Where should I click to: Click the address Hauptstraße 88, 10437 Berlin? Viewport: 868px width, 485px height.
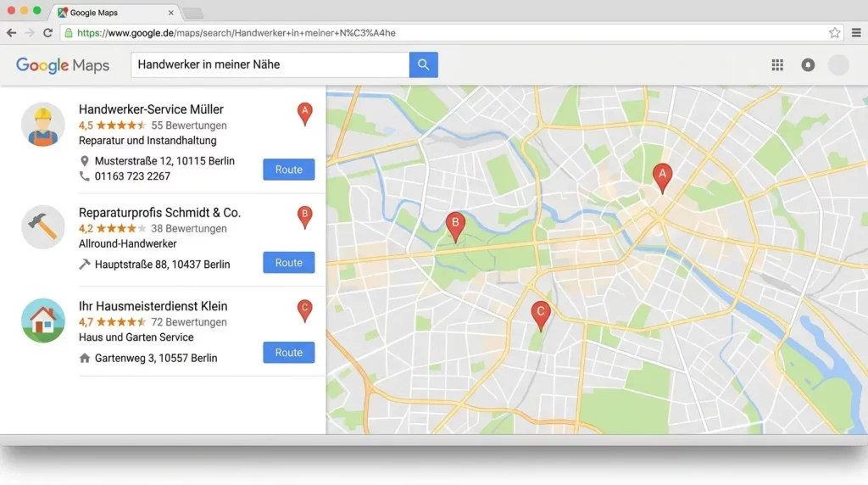[162, 265]
